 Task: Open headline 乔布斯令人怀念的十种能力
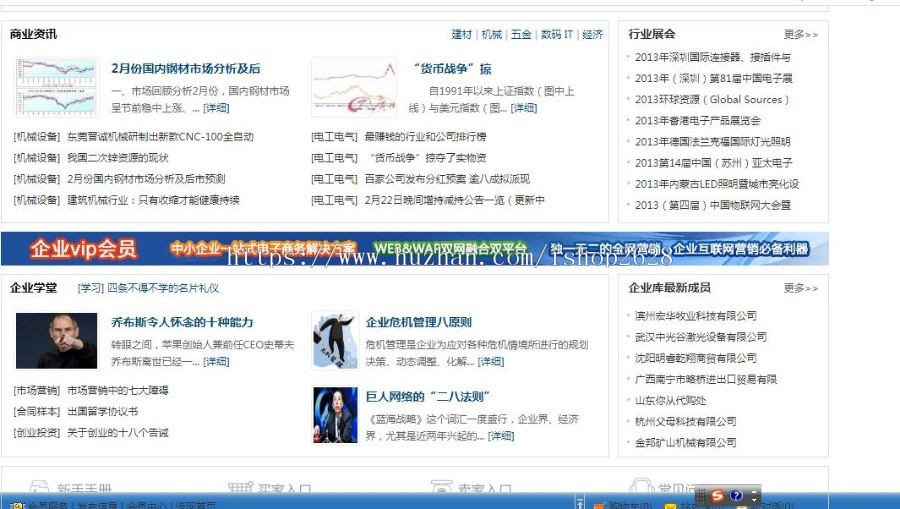click(182, 322)
